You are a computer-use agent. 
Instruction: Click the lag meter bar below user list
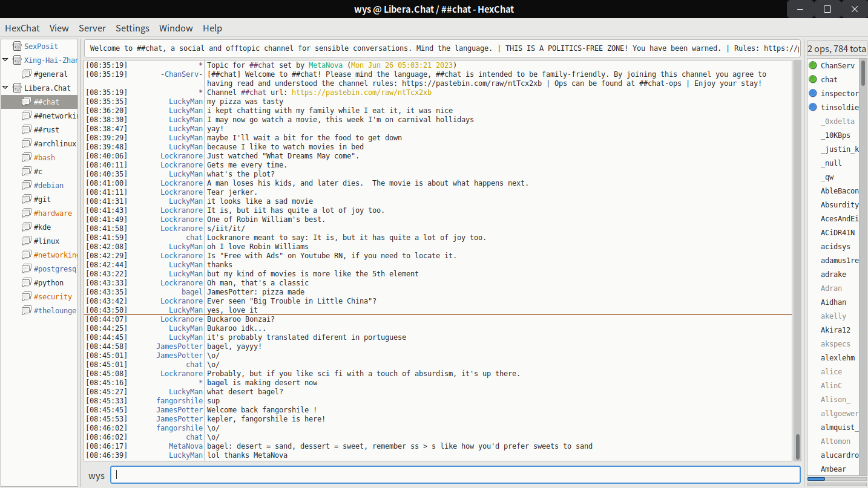point(836,479)
